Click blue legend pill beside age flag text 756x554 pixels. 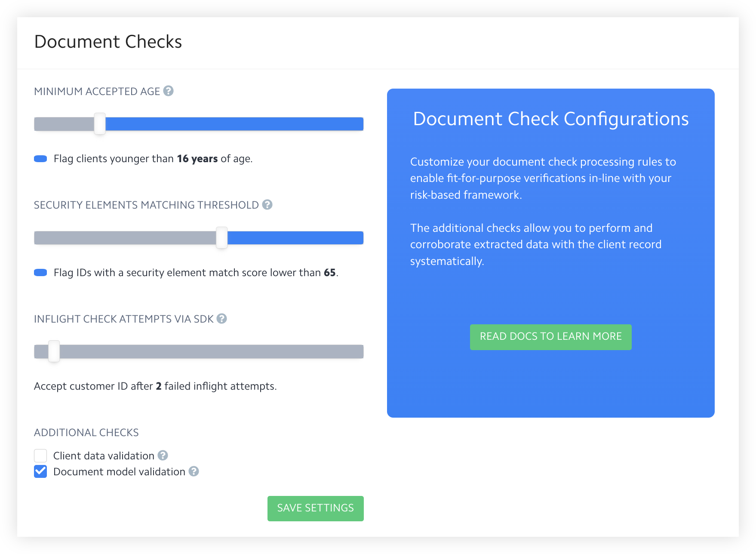[40, 159]
